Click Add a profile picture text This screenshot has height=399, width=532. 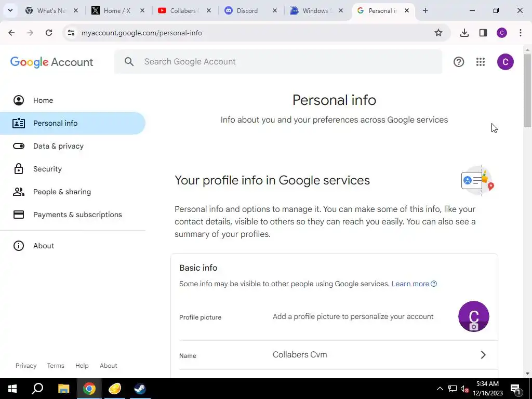[353, 316]
